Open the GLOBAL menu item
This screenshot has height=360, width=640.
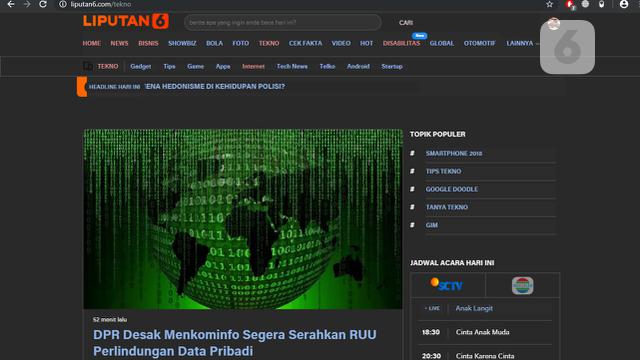[442, 43]
